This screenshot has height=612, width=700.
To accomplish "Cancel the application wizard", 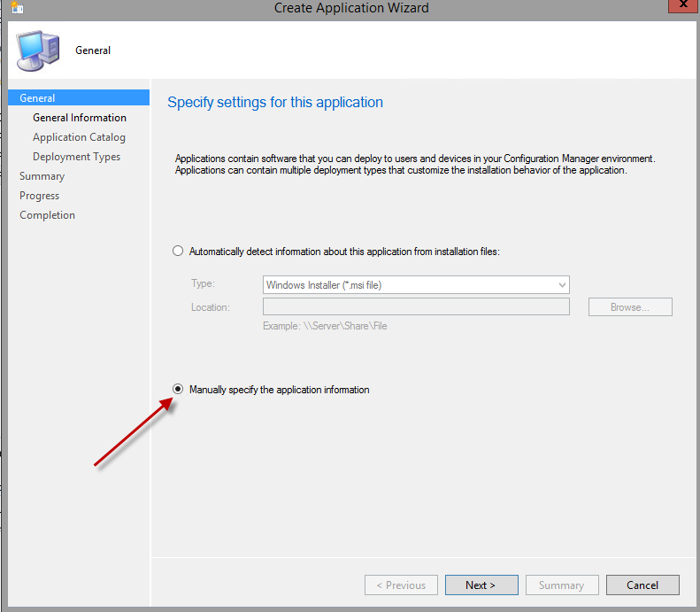I will [642, 585].
